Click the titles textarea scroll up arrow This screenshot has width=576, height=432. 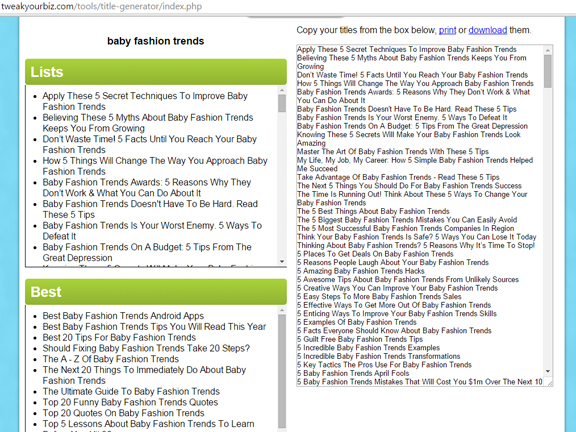(548, 50)
